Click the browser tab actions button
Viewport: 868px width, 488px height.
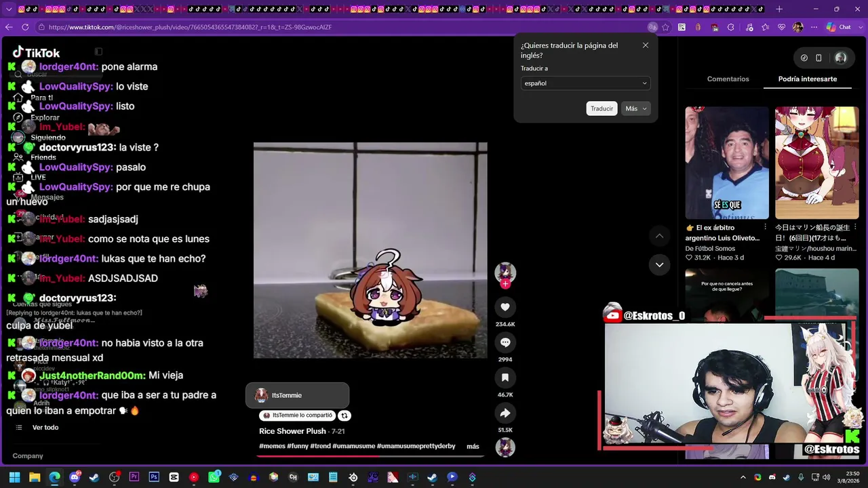(9, 9)
